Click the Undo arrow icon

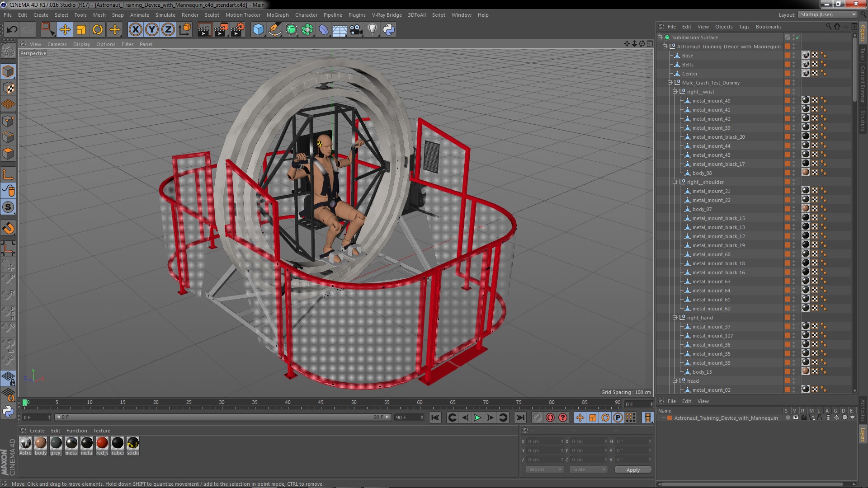[12, 30]
